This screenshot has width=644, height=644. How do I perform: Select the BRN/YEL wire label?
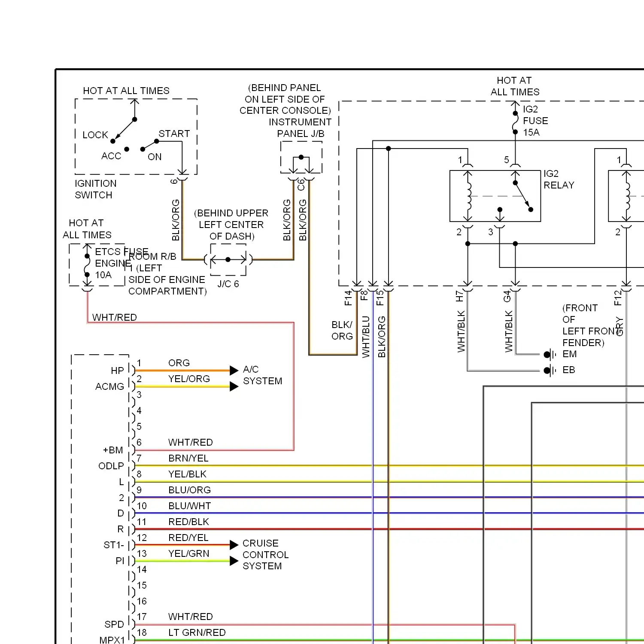188,458
